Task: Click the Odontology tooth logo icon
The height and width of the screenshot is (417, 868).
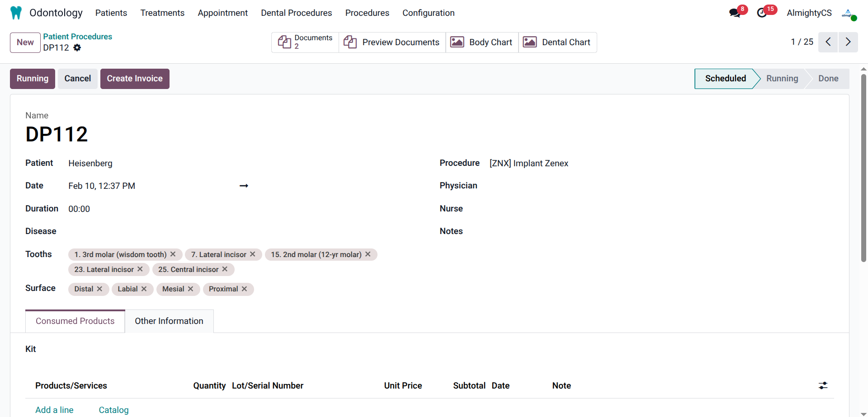Action: point(16,13)
